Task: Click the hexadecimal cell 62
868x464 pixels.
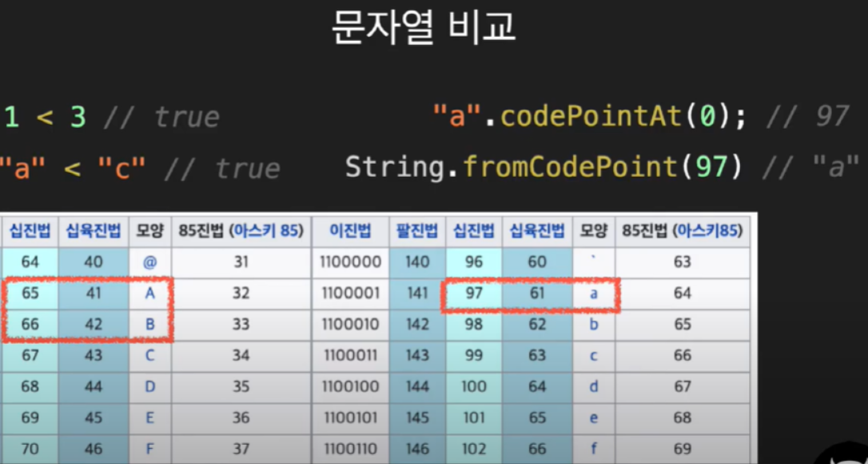Action: tap(537, 324)
